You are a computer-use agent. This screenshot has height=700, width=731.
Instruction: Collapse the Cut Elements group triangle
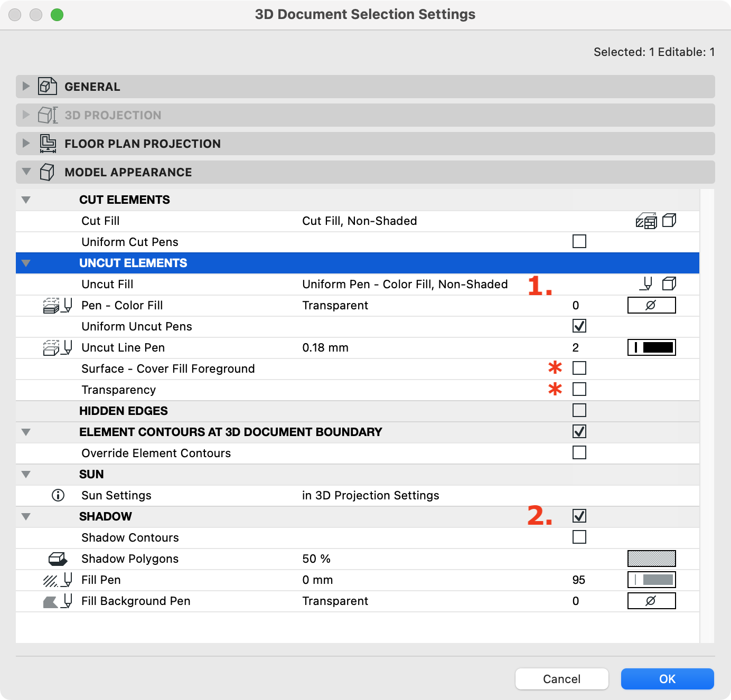pos(26,200)
